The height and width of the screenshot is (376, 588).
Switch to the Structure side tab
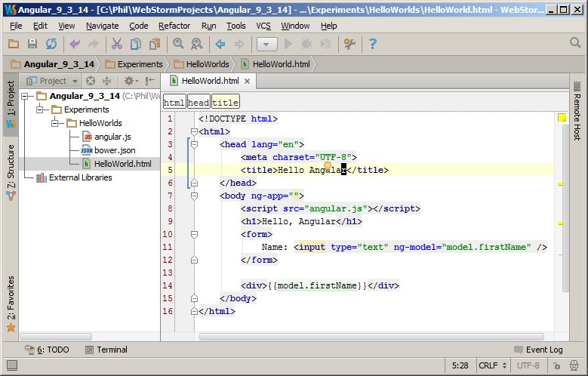pos(10,171)
